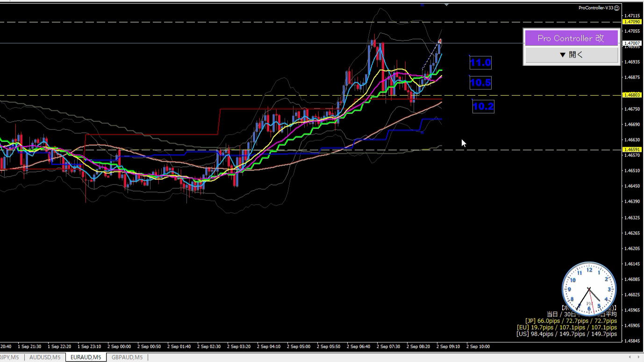Click the purple Pro Controller 改 button

click(571, 38)
